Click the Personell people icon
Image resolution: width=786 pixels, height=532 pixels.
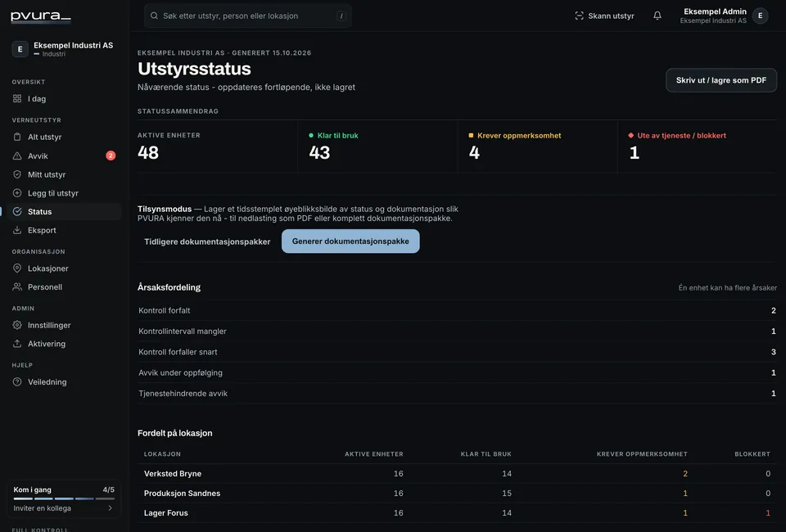(x=17, y=286)
